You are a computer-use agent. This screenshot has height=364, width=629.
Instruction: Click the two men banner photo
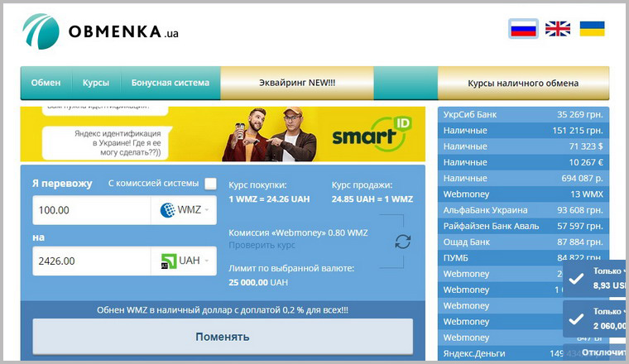[x=270, y=134]
